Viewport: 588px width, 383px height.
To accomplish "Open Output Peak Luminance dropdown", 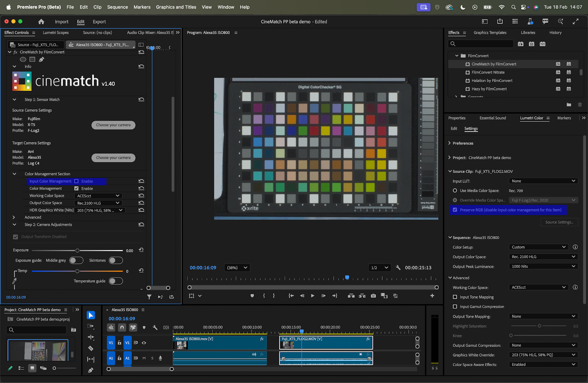I will click(x=543, y=266).
